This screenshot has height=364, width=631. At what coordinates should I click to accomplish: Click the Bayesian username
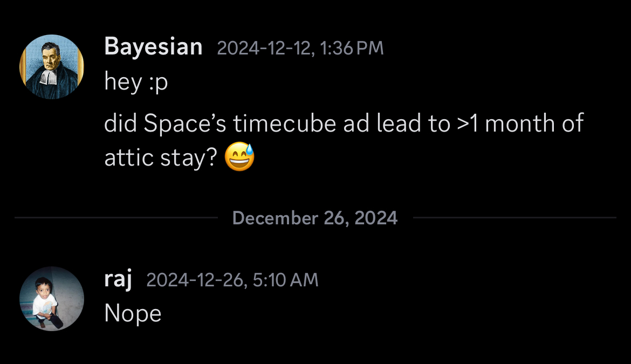[x=153, y=47]
